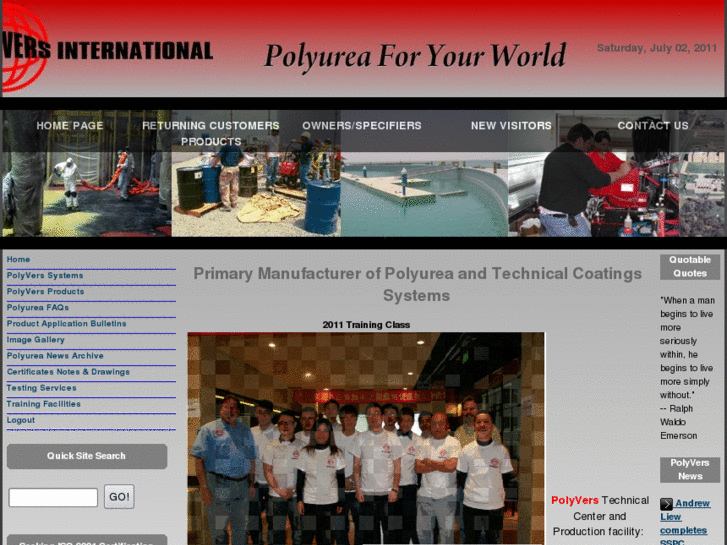Viewport: 727px width, 545px height.
Task: Click the quick site search text field
Action: 53,497
